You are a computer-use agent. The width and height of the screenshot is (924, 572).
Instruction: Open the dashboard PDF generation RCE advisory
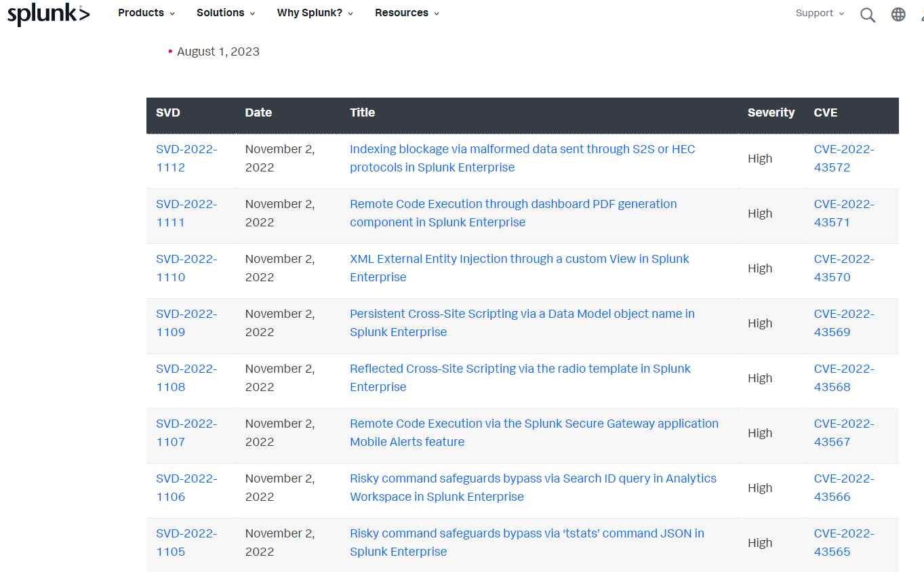pos(513,213)
